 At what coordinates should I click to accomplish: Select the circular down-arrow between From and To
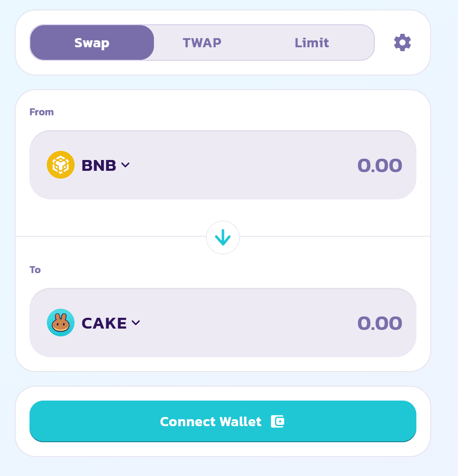click(x=223, y=237)
